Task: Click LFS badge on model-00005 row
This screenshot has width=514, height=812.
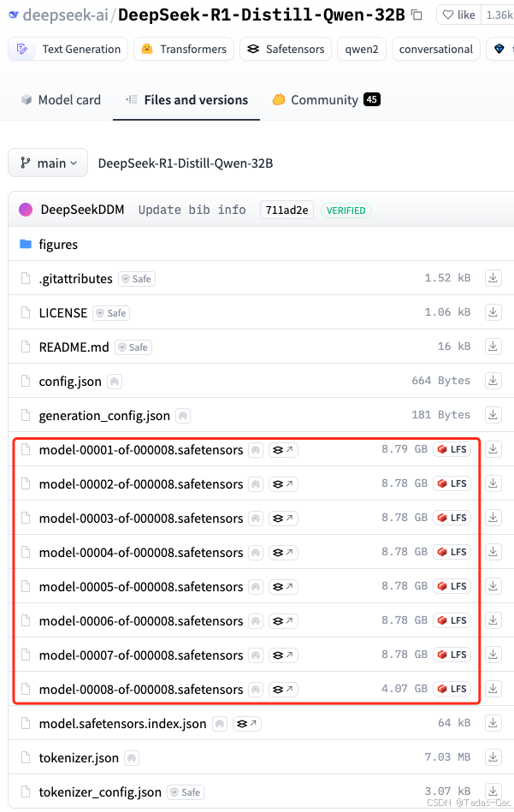Action: click(x=452, y=586)
